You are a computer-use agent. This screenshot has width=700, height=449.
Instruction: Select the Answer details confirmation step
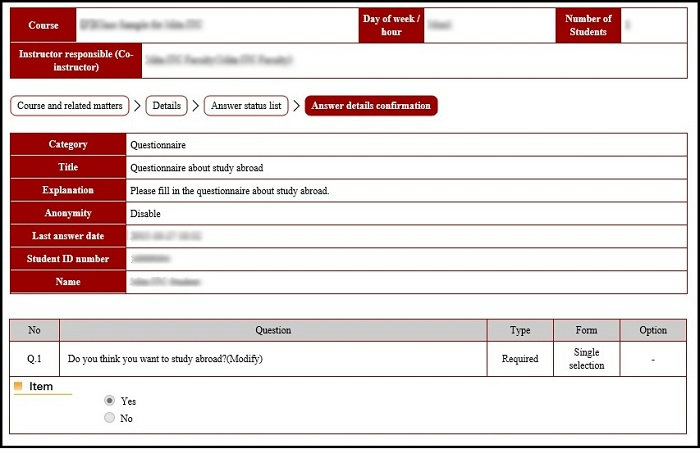coord(371,106)
